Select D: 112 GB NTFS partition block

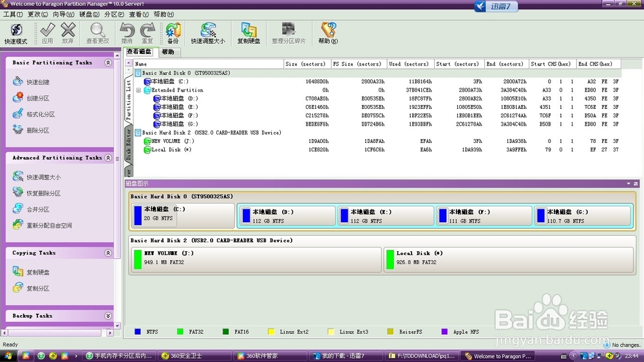pos(287,216)
